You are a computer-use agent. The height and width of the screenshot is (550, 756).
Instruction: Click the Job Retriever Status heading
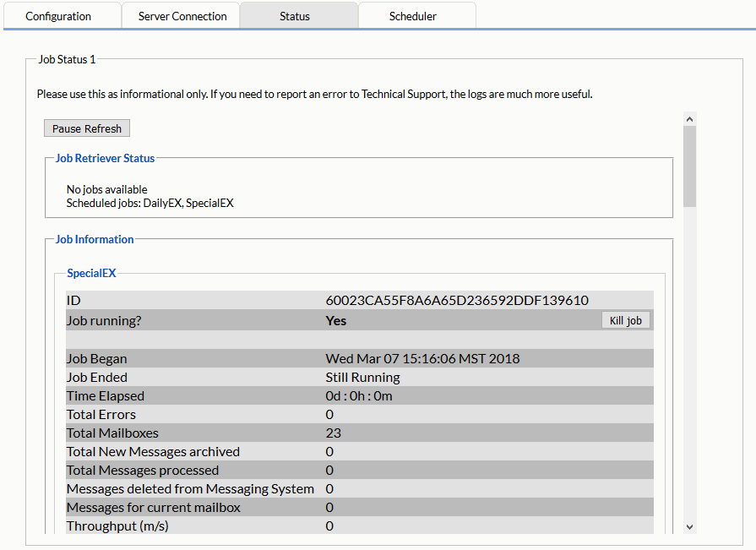coord(105,158)
